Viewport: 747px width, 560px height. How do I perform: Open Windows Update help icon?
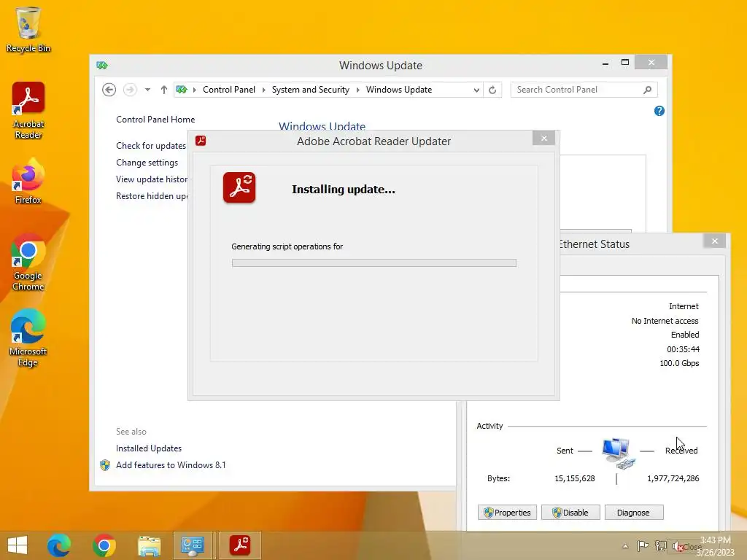[x=659, y=111]
